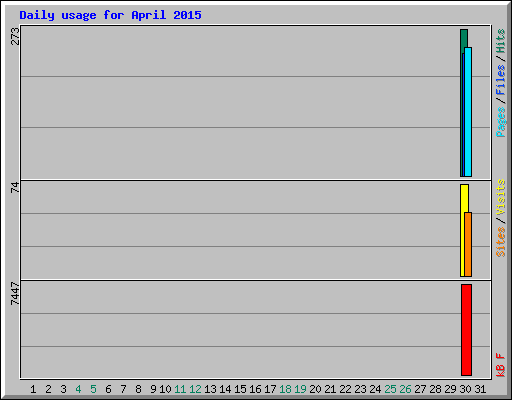Viewport: 512px width, 400px height.
Task: Click day 29 on the x-axis
Action: [450, 389]
